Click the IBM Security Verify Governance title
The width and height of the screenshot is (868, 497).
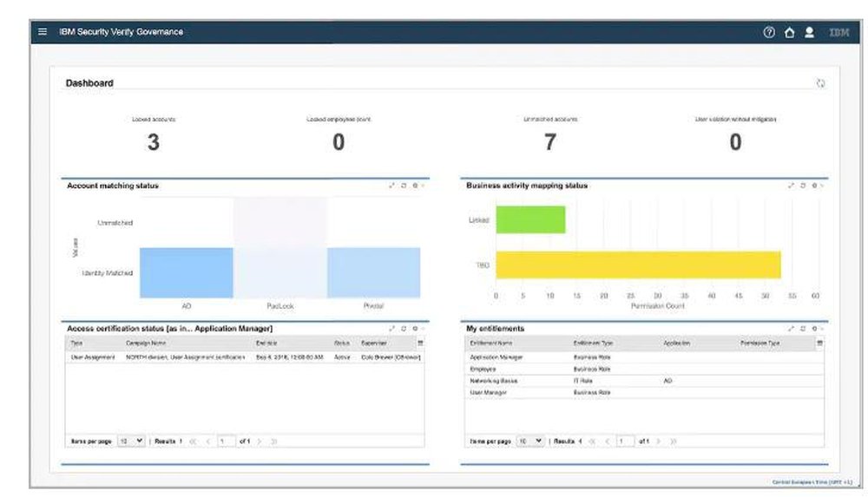click(x=122, y=31)
